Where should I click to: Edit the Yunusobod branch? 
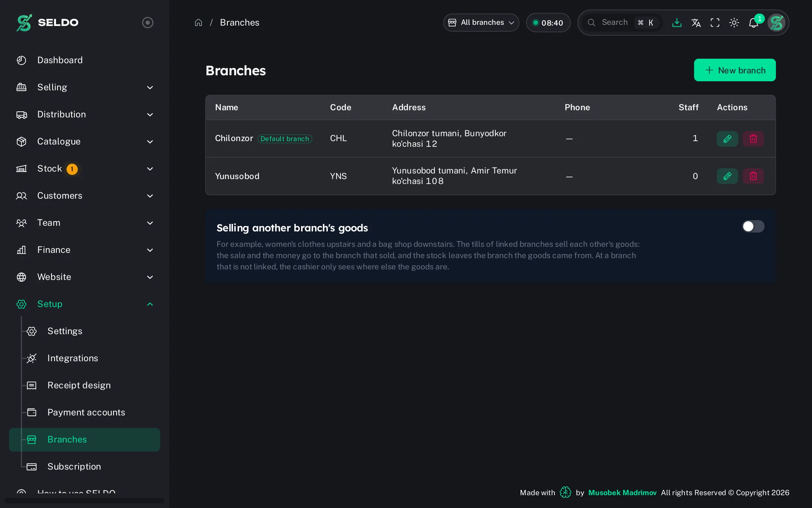pyautogui.click(x=727, y=176)
